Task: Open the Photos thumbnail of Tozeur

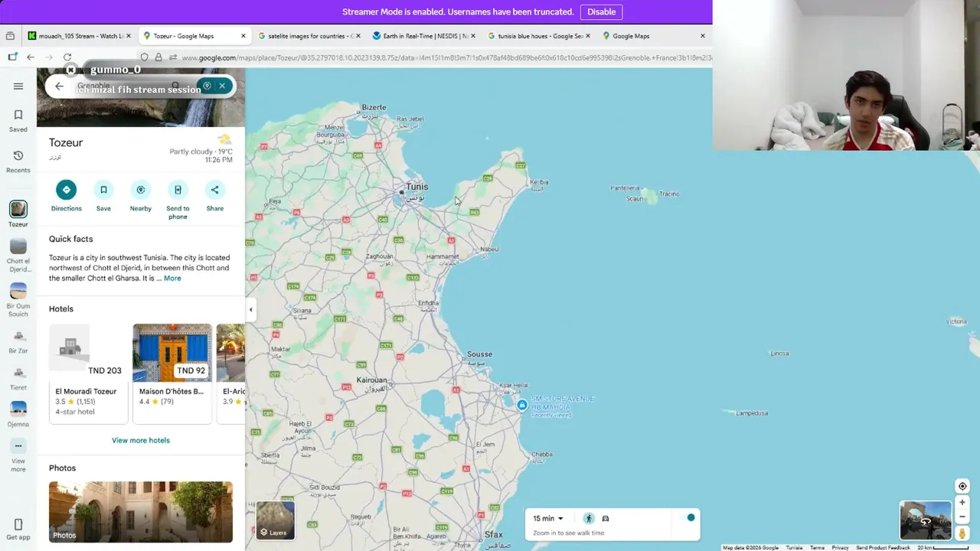Action: [141, 512]
